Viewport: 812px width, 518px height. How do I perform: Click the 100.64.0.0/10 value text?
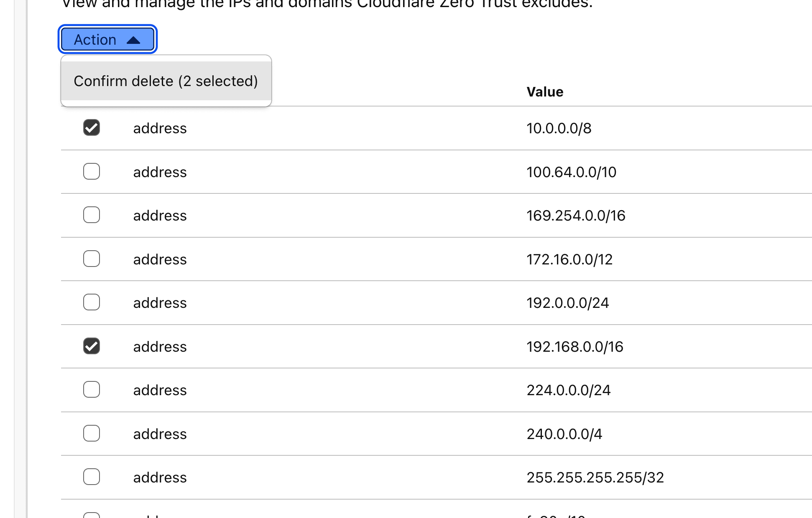[x=571, y=172]
